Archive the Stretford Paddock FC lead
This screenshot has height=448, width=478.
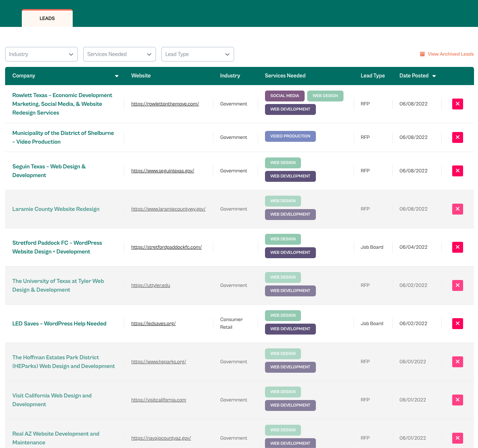click(458, 247)
